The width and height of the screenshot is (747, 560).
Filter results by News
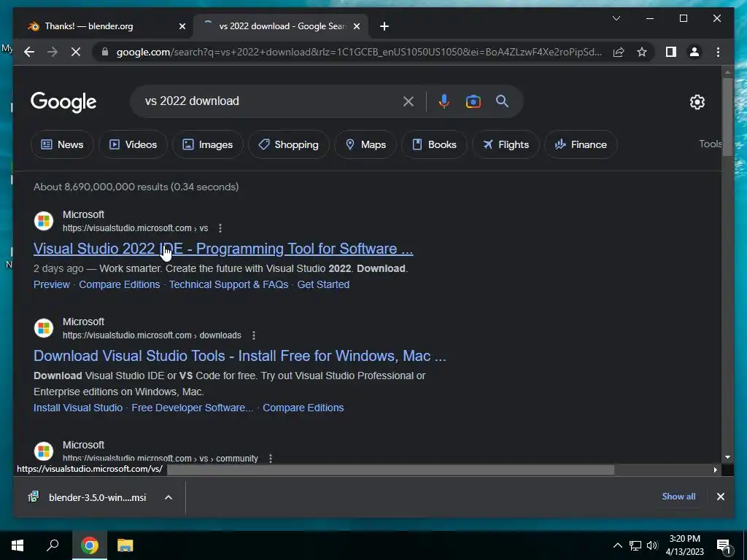click(x=62, y=144)
